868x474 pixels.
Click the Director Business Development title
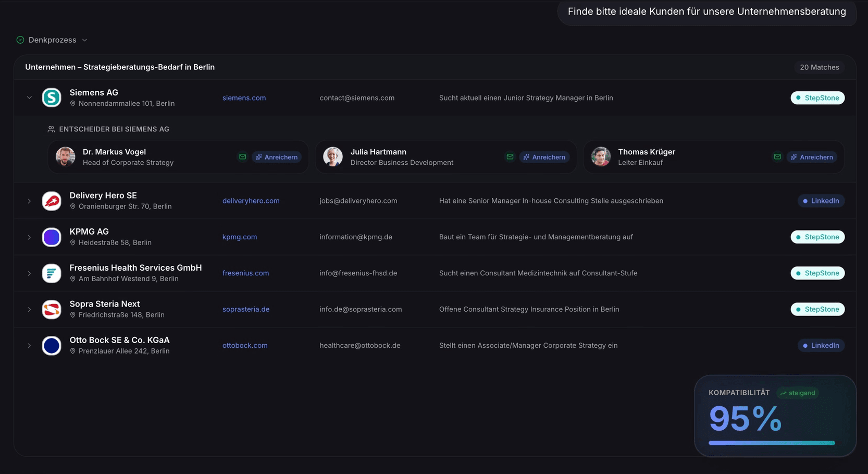pyautogui.click(x=402, y=163)
